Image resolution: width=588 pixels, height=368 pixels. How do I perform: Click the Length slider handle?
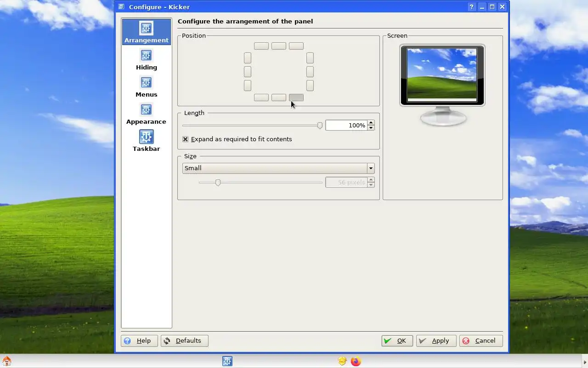[x=320, y=126]
